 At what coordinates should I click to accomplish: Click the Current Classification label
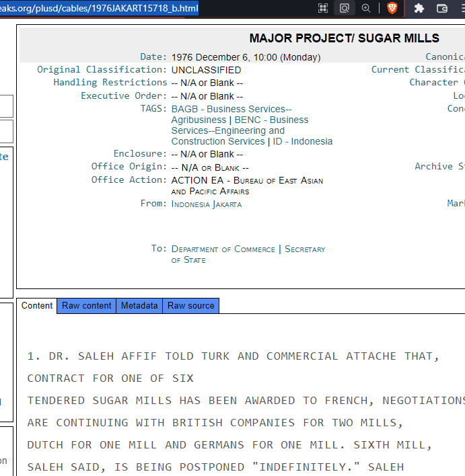418,70
